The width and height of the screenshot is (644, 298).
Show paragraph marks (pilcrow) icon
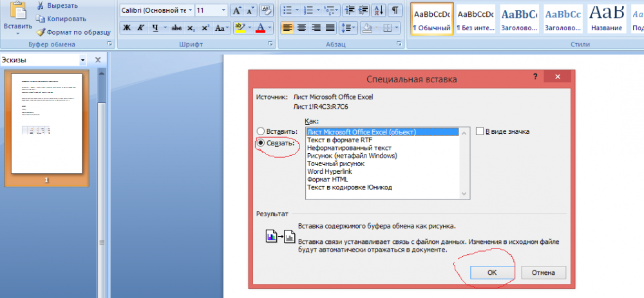[x=394, y=10]
